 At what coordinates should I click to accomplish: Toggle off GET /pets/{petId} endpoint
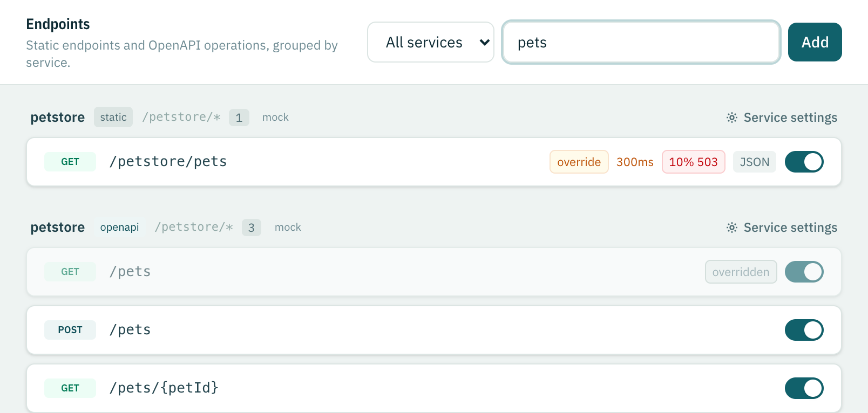[x=804, y=388]
